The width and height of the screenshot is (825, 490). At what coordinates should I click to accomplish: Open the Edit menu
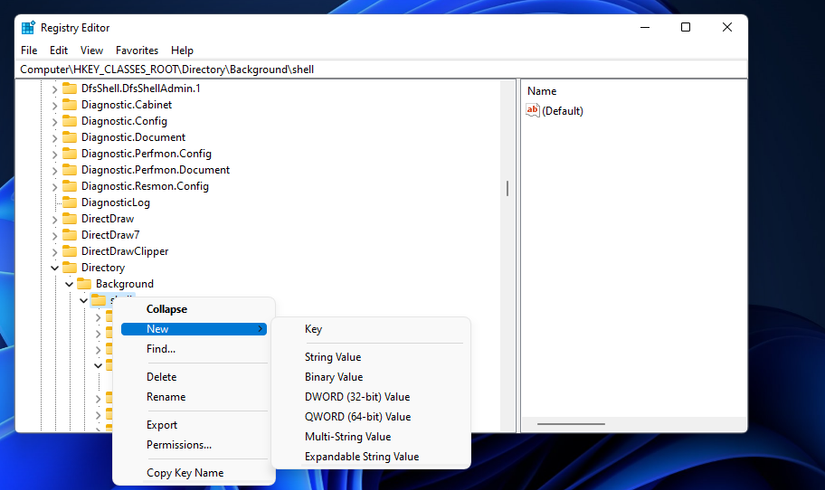click(58, 51)
